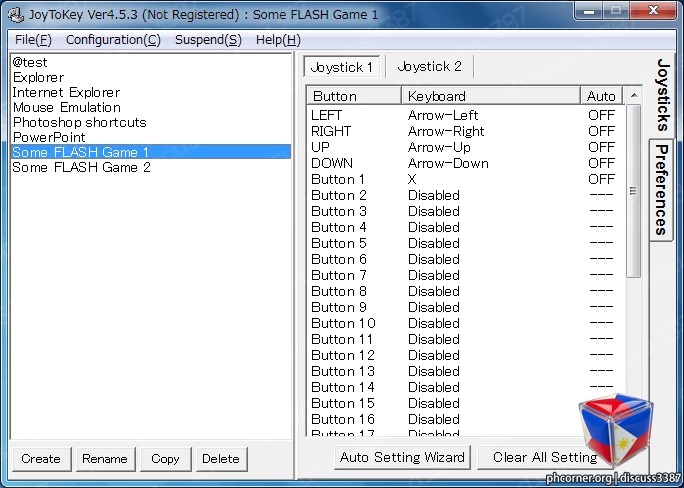Select the Button 7 row
This screenshot has height=488, width=684.
pos(465,275)
